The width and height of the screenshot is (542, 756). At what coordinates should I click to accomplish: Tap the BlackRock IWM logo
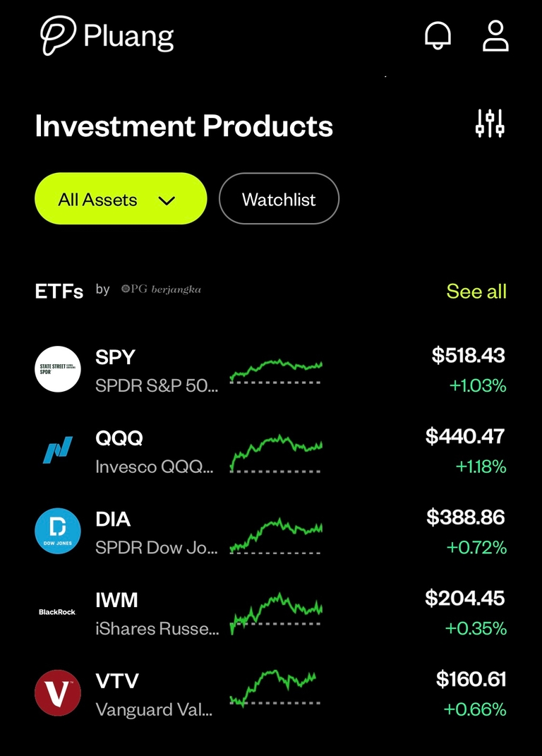pyautogui.click(x=58, y=612)
